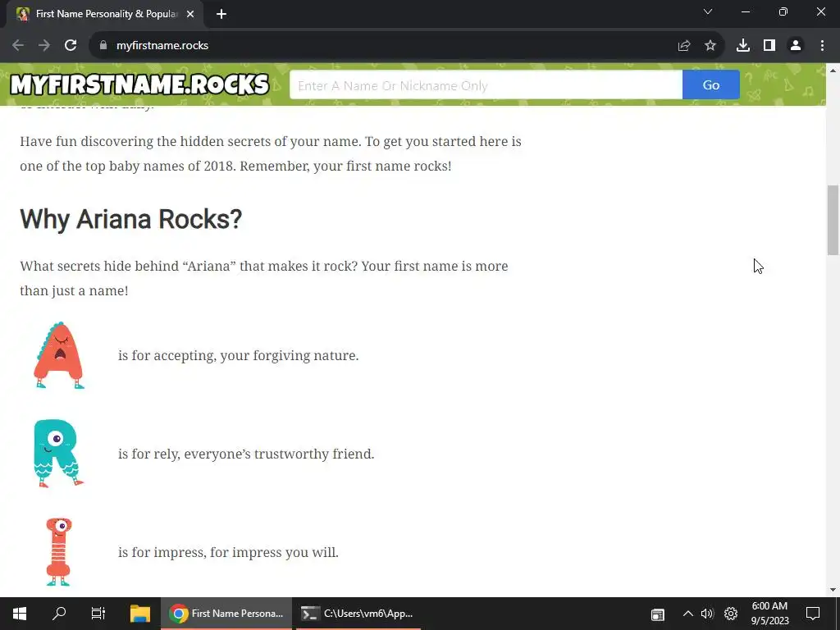
Task: Click text 'is for impress, for impress you will.'
Action: pos(228,552)
